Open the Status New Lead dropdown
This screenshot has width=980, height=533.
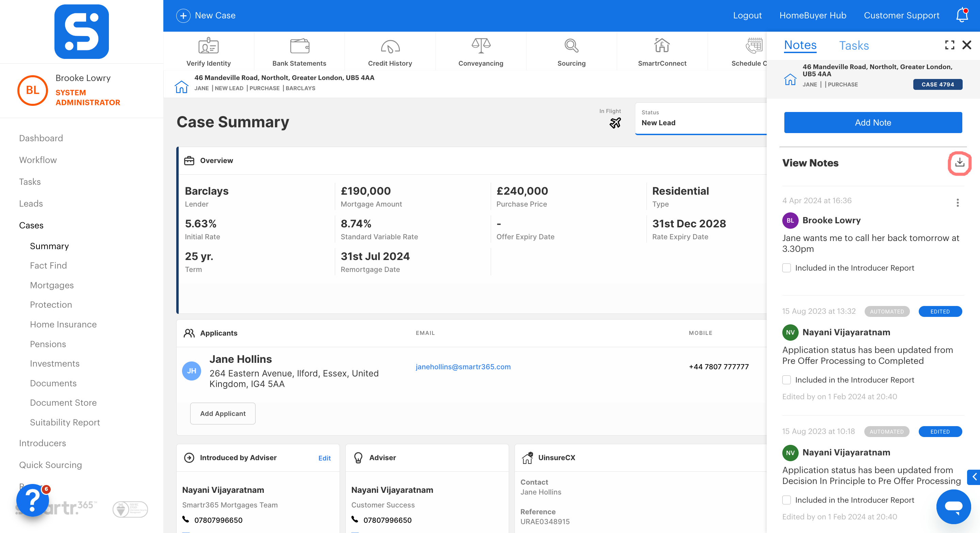click(701, 118)
